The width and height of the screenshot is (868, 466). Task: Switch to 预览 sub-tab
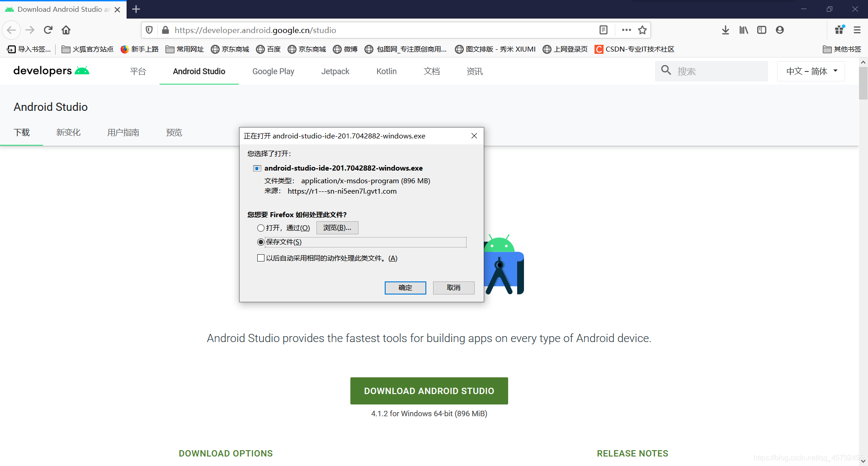click(x=174, y=133)
